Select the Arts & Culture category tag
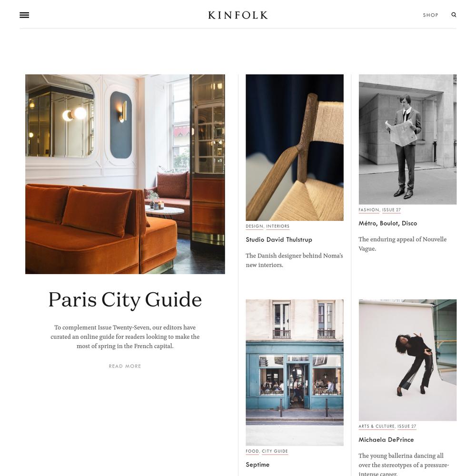 coord(377,426)
